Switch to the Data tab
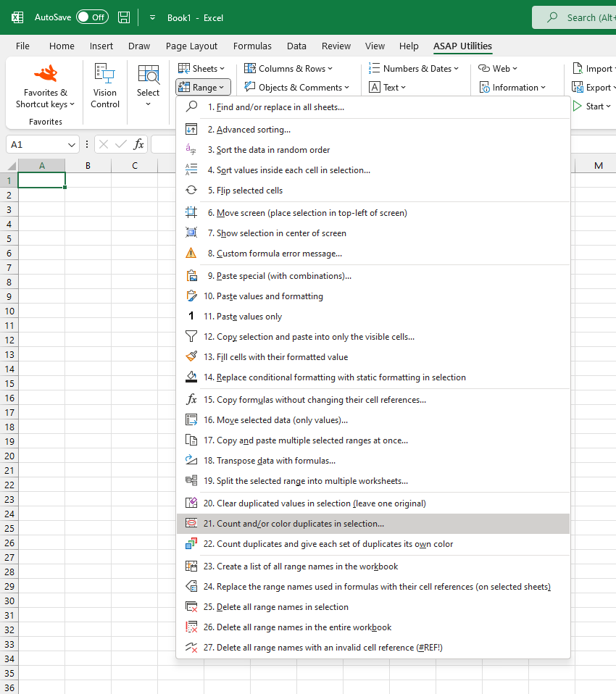The width and height of the screenshot is (616, 694). pyautogui.click(x=296, y=46)
